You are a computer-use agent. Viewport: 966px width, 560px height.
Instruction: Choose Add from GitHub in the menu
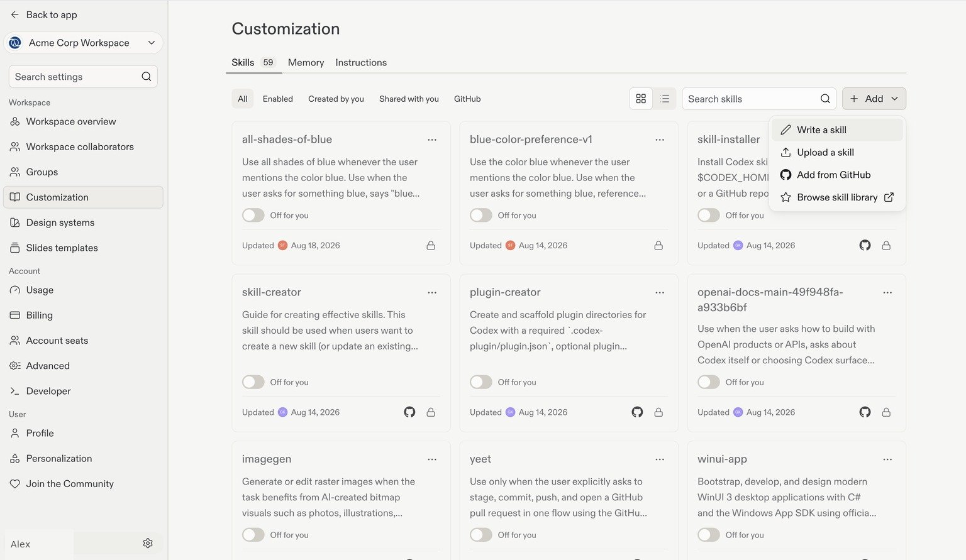[x=837, y=175]
